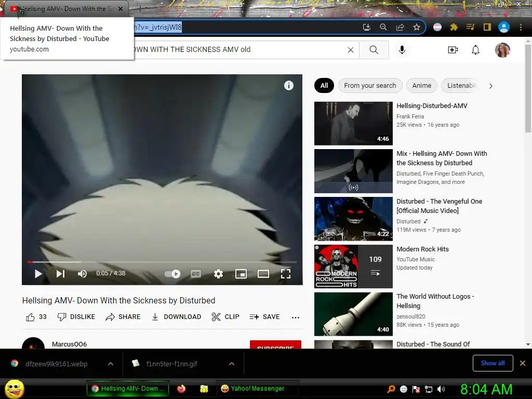Open video info card icon
This screenshot has width=532, height=399.
[x=289, y=86]
